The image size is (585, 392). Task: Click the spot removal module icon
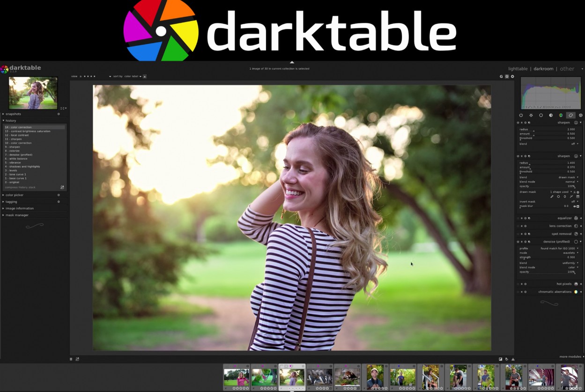(x=576, y=233)
